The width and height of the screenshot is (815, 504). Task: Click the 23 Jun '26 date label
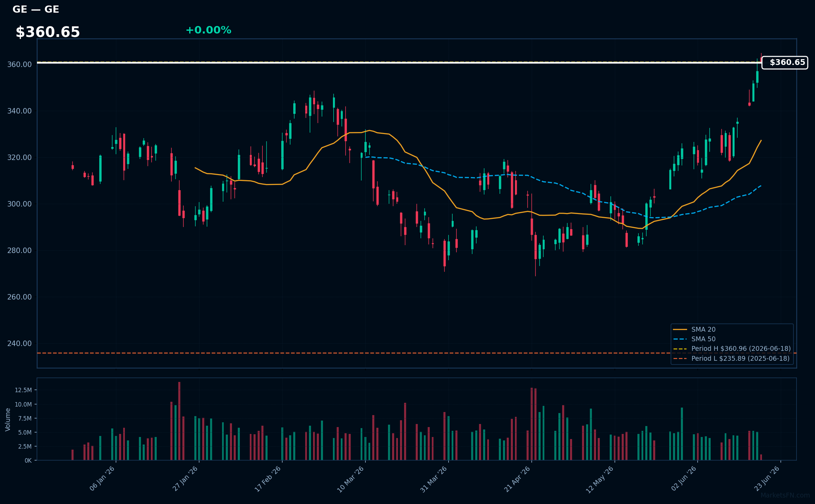(767, 479)
